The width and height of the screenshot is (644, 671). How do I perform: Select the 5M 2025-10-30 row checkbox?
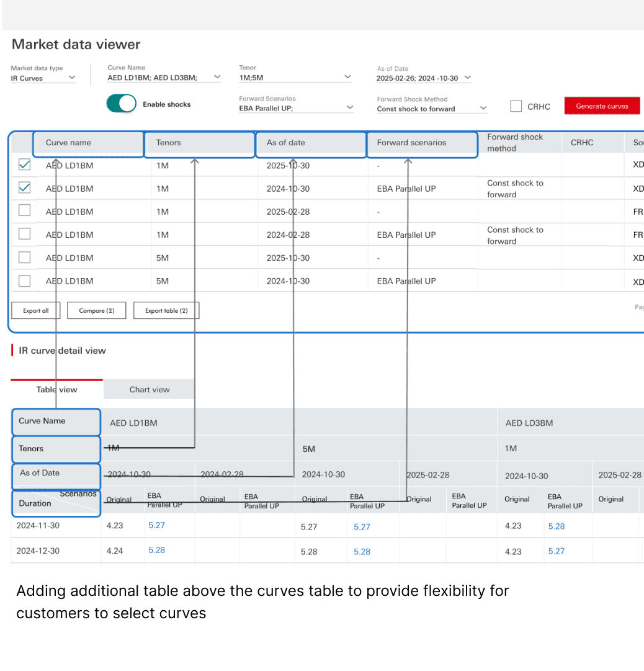pyautogui.click(x=25, y=258)
